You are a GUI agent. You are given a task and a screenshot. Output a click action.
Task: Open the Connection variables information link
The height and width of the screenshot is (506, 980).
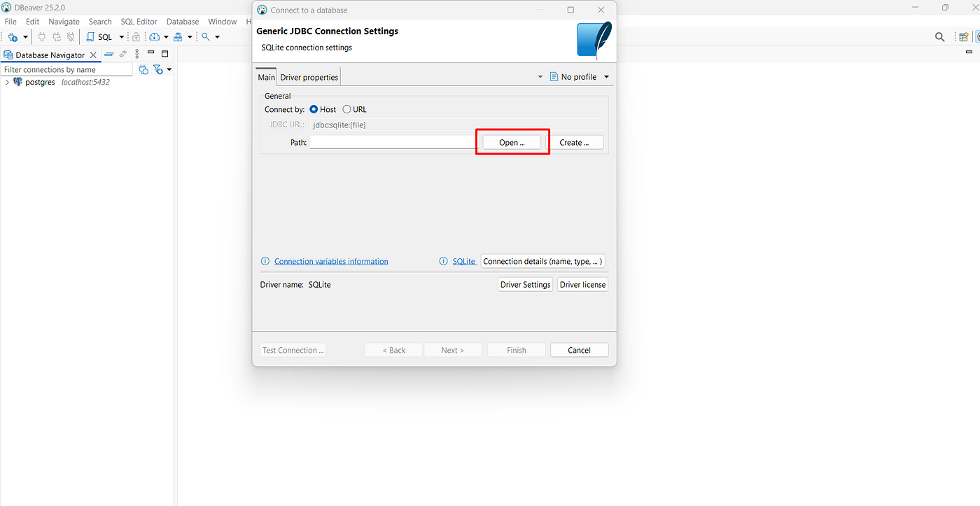click(x=331, y=261)
